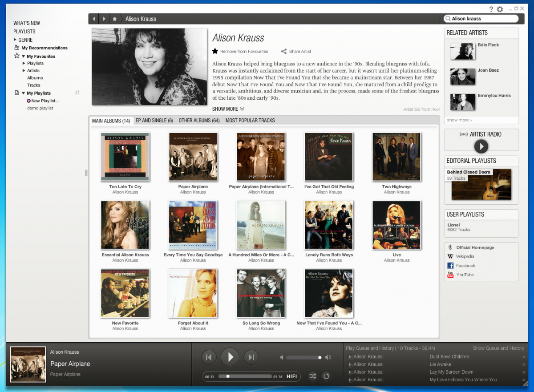Skip to next track

coord(251,357)
